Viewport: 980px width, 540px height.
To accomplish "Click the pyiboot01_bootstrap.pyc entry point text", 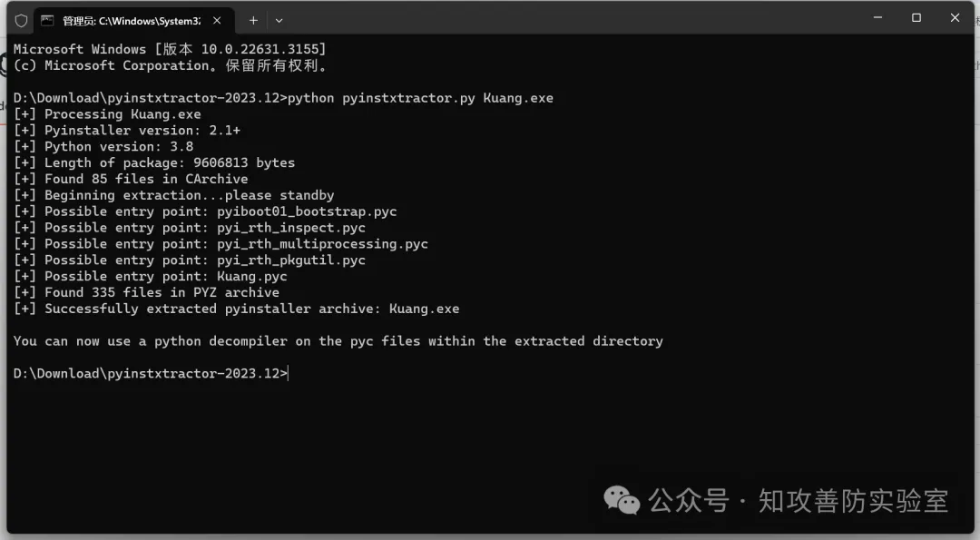I will pos(307,211).
